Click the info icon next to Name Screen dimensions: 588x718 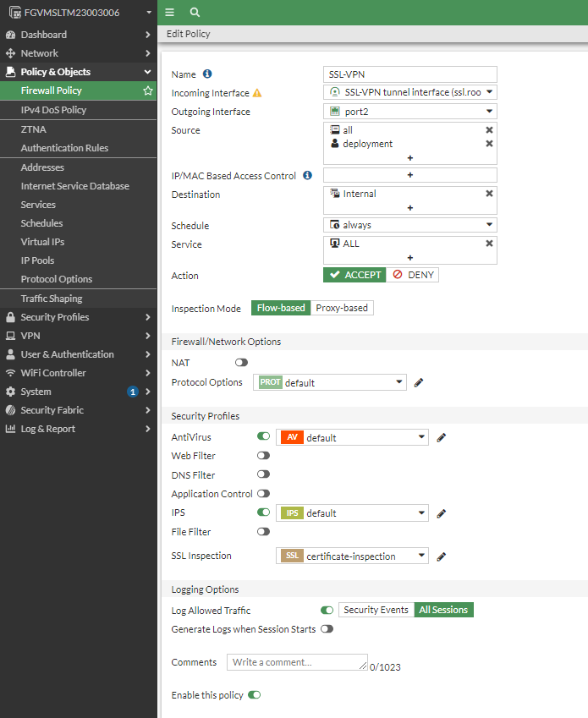click(x=207, y=74)
